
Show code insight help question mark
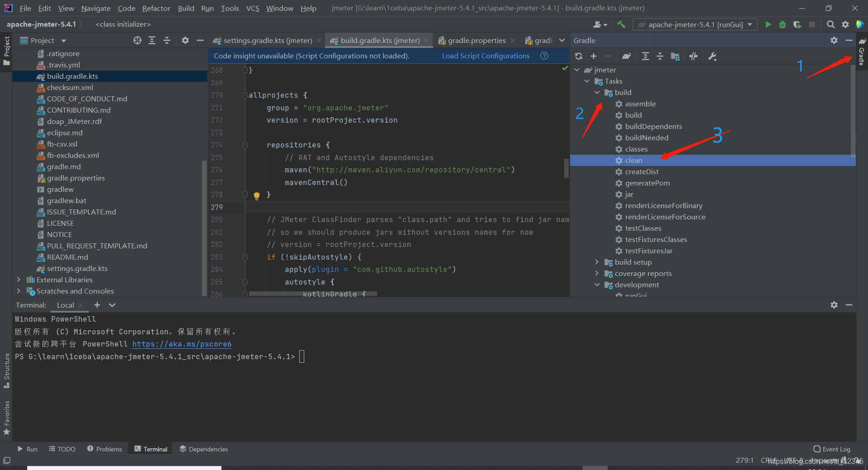[544, 56]
